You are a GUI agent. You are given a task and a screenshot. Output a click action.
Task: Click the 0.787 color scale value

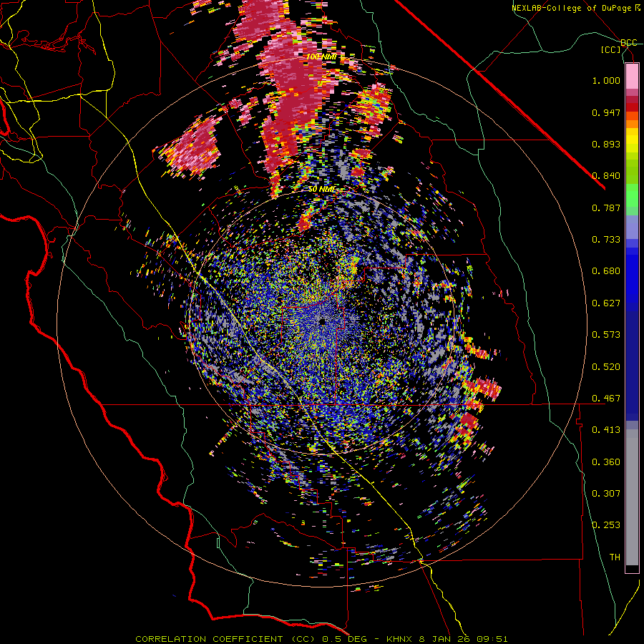coord(606,208)
